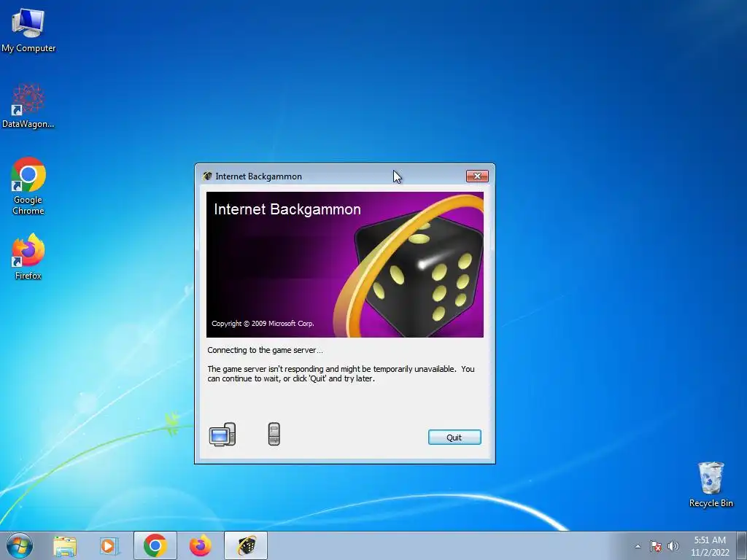The height and width of the screenshot is (560, 747).
Task: Click the 'Connecting to the game server' text
Action: tap(265, 350)
